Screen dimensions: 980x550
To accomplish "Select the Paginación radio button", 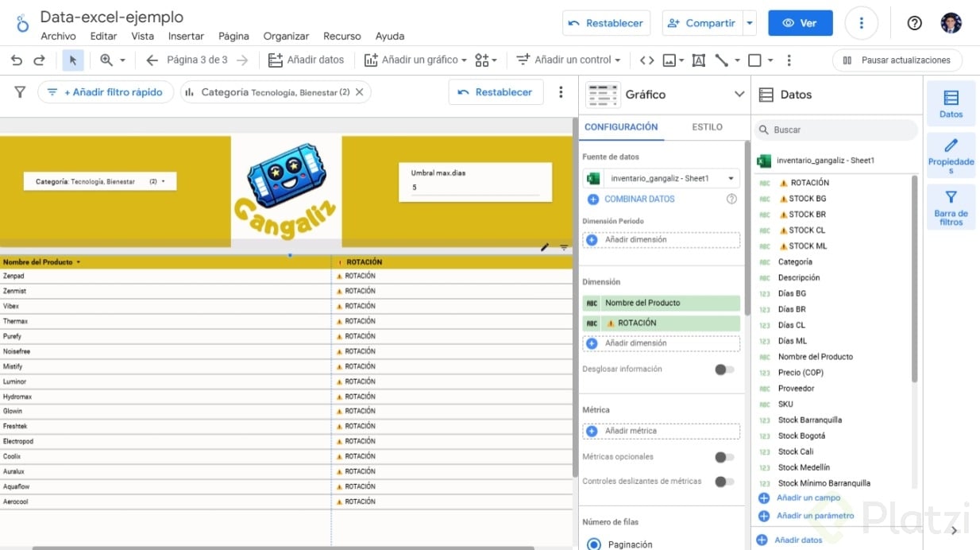I will pos(593,544).
